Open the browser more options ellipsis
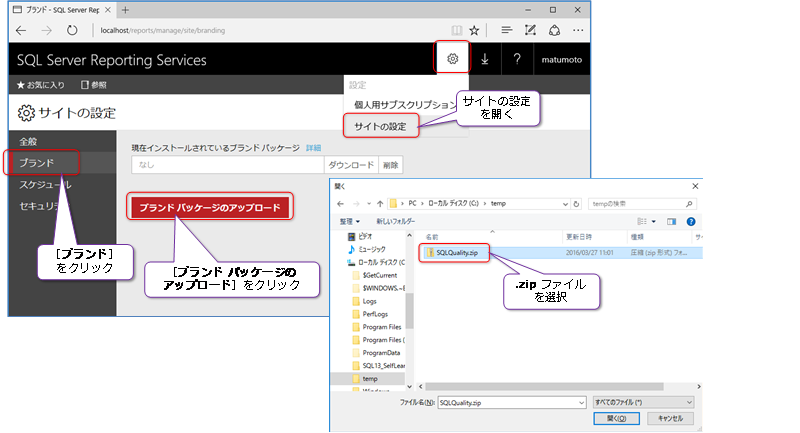 578,31
